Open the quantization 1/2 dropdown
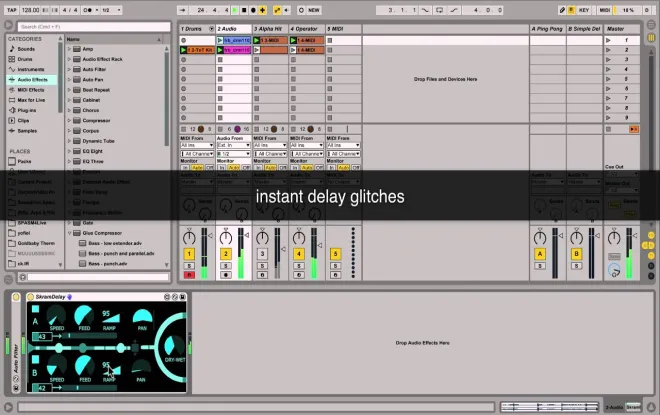This screenshot has width=660, height=415. pos(111,10)
